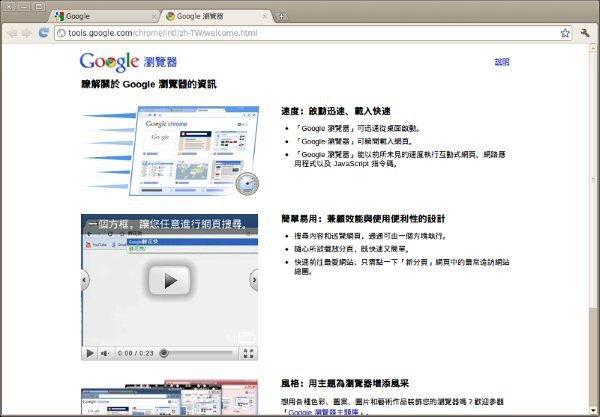The height and width of the screenshot is (417, 600).
Task: Open the Google 瀏覽器主題庫 link
Action: (323, 412)
